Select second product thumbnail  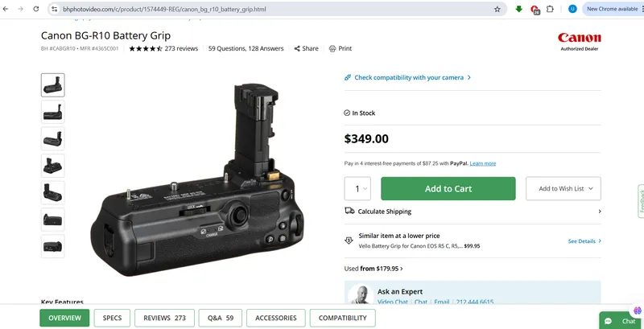click(x=52, y=112)
